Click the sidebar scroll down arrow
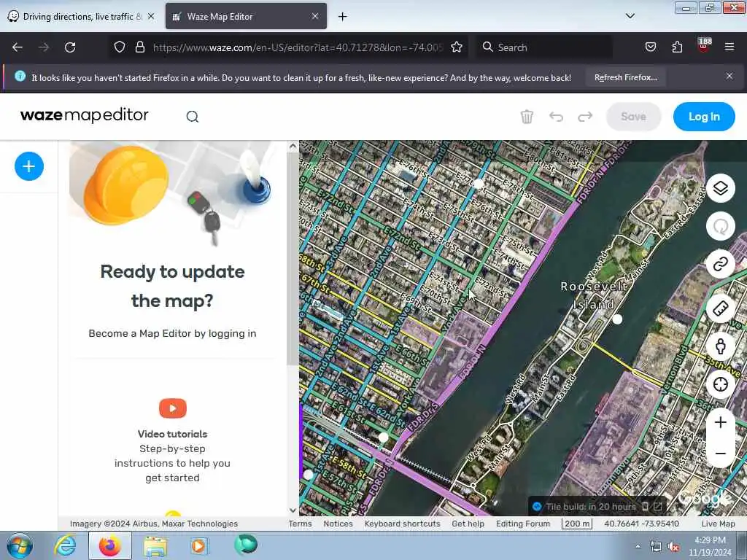 293,510
